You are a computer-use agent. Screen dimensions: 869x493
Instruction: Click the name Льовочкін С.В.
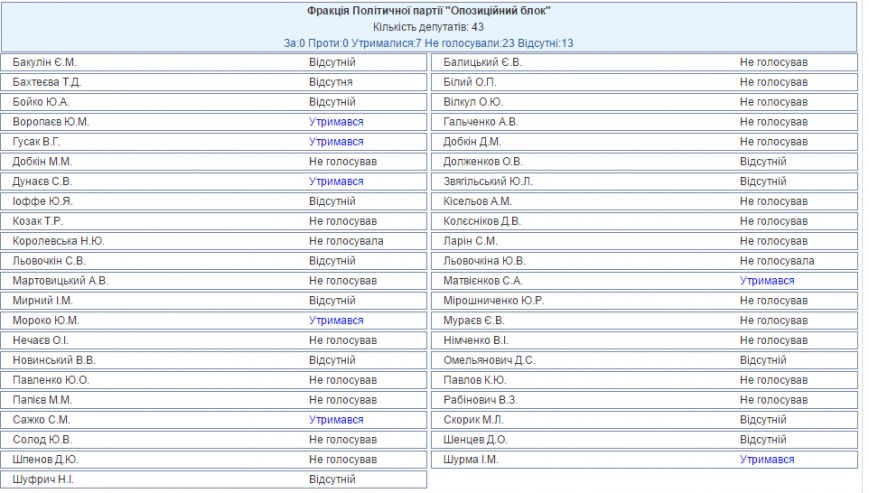pyautogui.click(x=49, y=261)
